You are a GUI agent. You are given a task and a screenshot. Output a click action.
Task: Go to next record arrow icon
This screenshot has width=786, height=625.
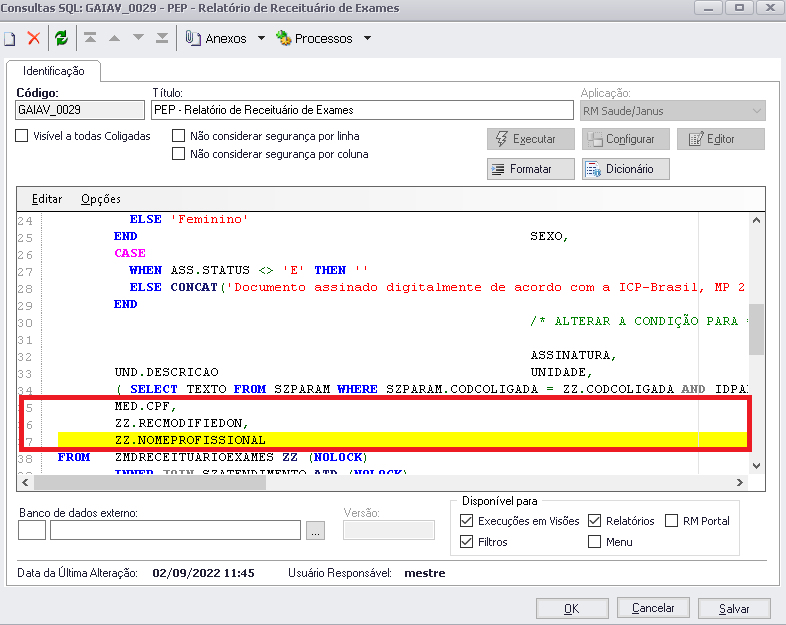pyautogui.click(x=138, y=39)
